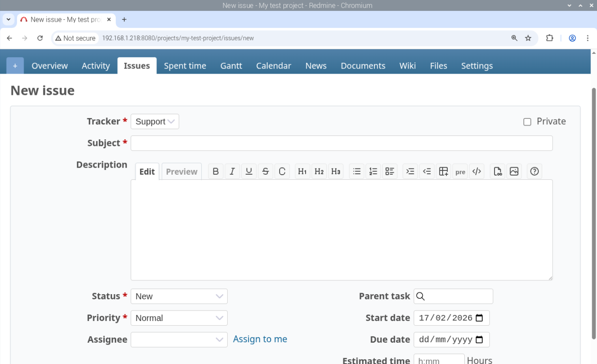The width and height of the screenshot is (597, 364).
Task: Click the Assign to me link
Action: pos(260,339)
